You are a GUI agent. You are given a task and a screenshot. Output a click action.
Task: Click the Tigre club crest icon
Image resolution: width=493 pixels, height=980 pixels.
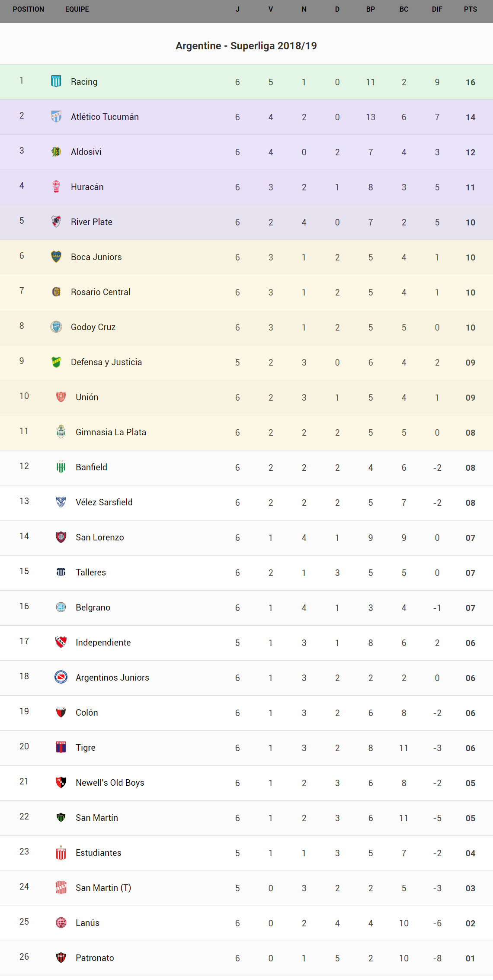tap(61, 747)
